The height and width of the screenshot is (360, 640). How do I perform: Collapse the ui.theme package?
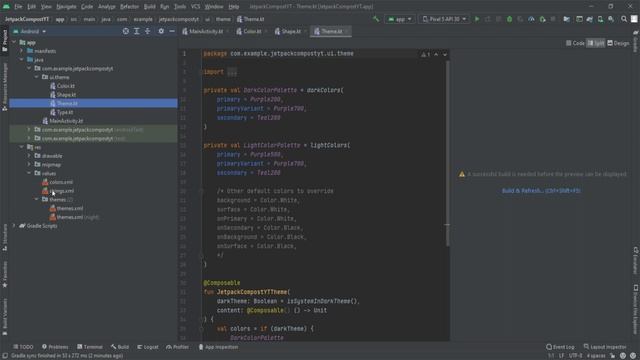[37, 77]
